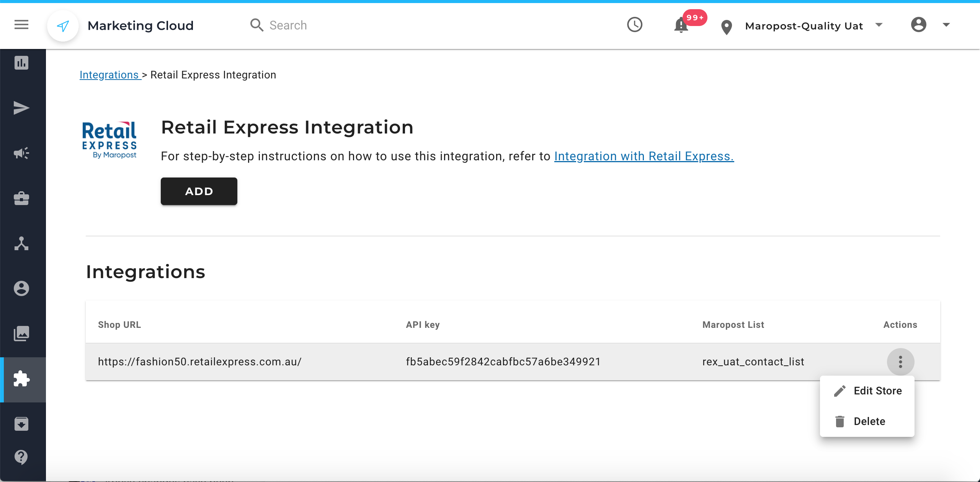Click the download archive sidebar icon
This screenshot has width=980, height=482.
pos(21,424)
